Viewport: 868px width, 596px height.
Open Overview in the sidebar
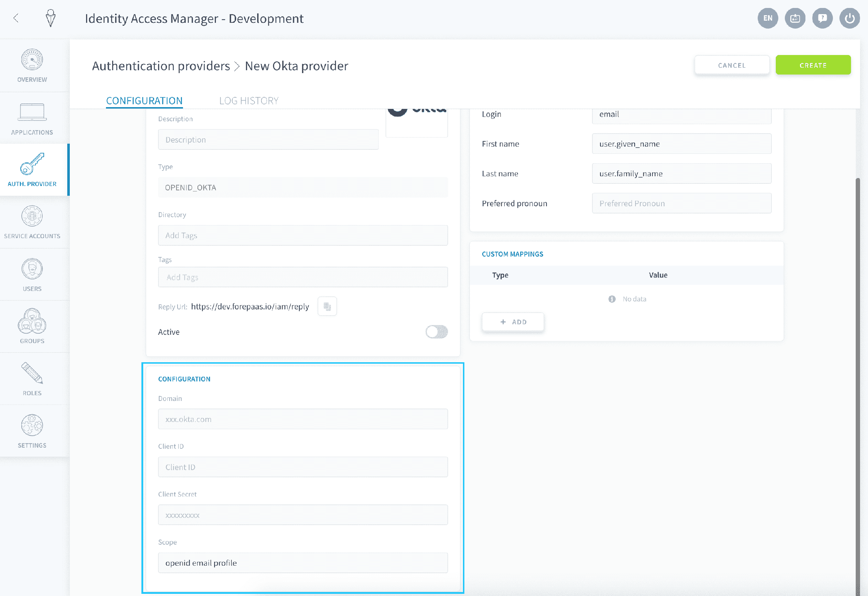[x=32, y=66]
